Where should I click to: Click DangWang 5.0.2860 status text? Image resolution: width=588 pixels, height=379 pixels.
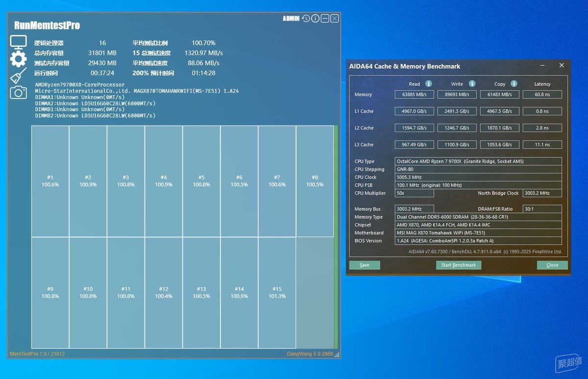pyautogui.click(x=310, y=354)
